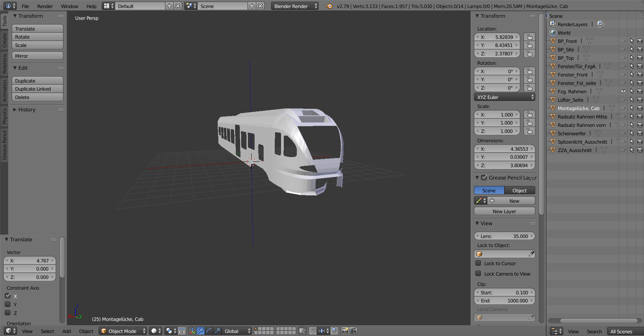
Task: Click the translate manipulator arrow icon
Action: click(200, 331)
